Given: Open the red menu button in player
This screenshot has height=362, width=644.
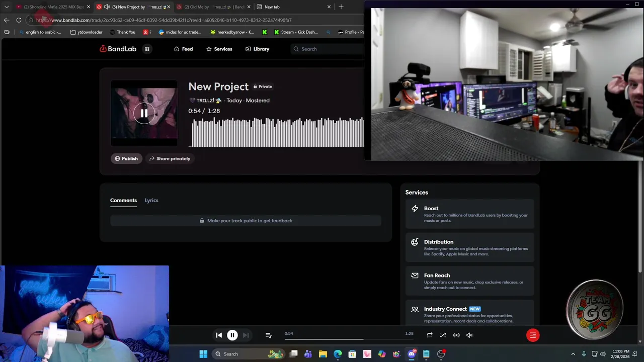Looking at the screenshot, I should pyautogui.click(x=533, y=335).
